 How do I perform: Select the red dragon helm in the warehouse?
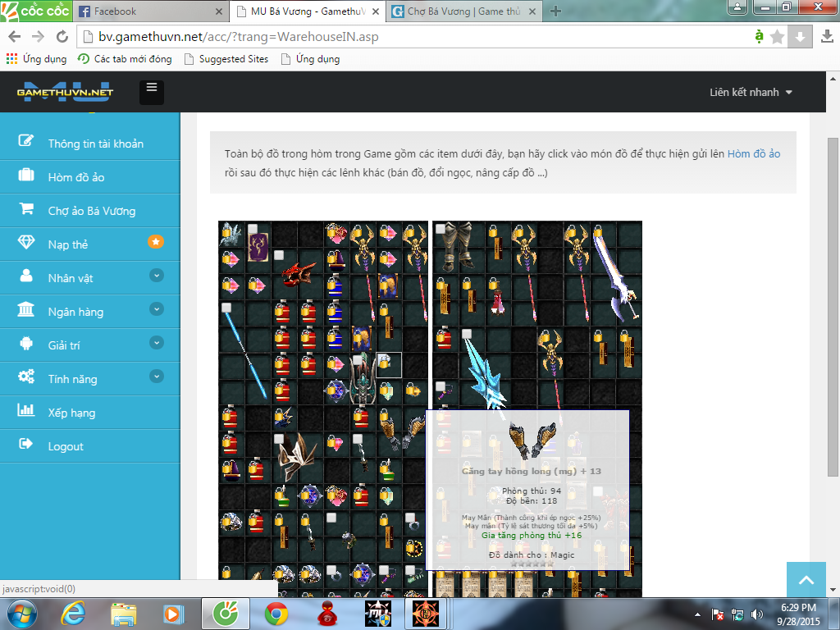tap(299, 274)
